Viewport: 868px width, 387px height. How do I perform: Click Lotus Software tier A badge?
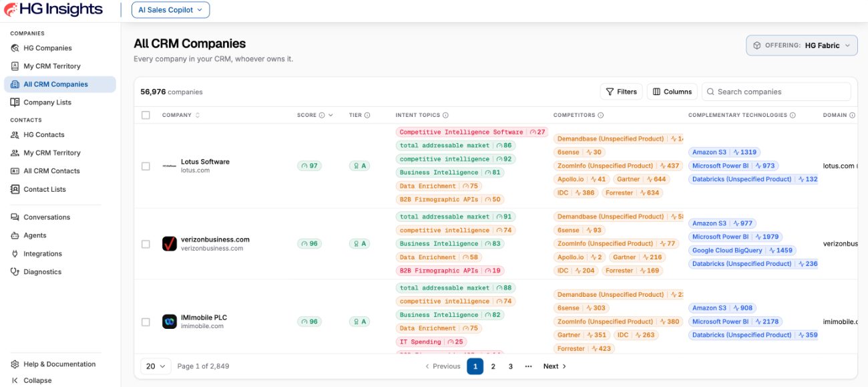click(359, 166)
